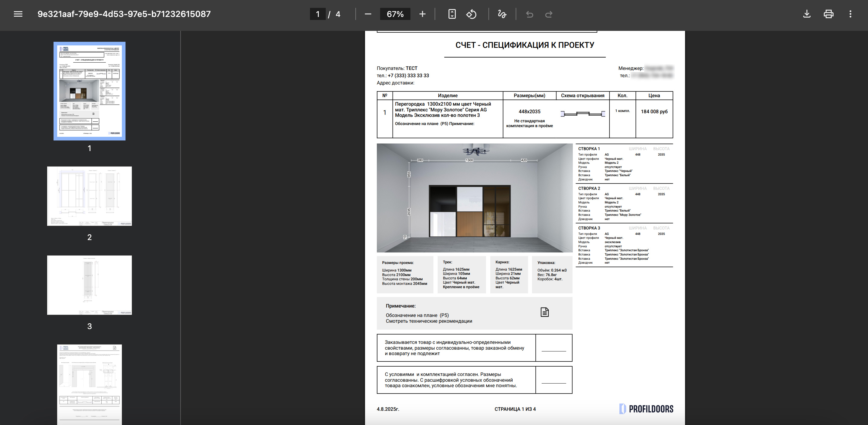The width and height of the screenshot is (868, 425).
Task: Click the size value 448x2035
Action: point(529,112)
